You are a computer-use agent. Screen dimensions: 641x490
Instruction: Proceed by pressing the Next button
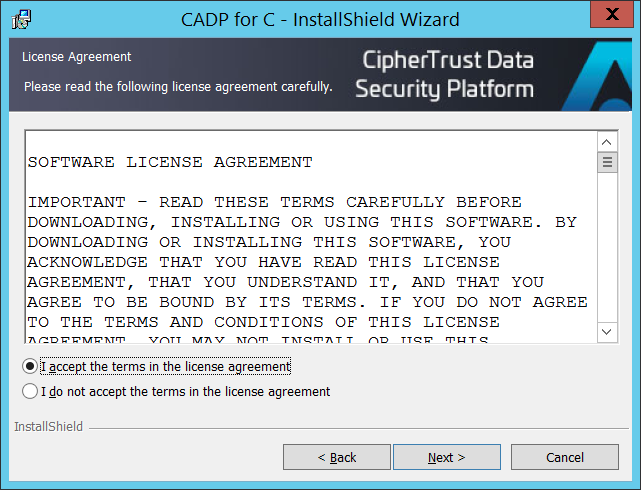[x=446, y=457]
